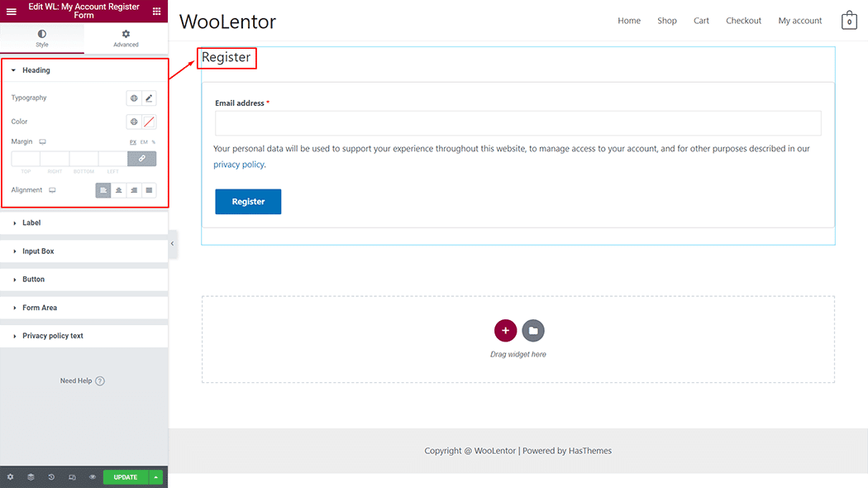
Task: Open the privacy policy link
Action: (239, 165)
